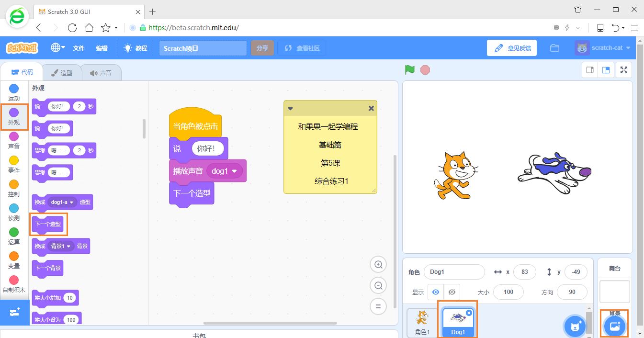
Task: Select the 变量 block category
Action: pyautogui.click(x=14, y=260)
